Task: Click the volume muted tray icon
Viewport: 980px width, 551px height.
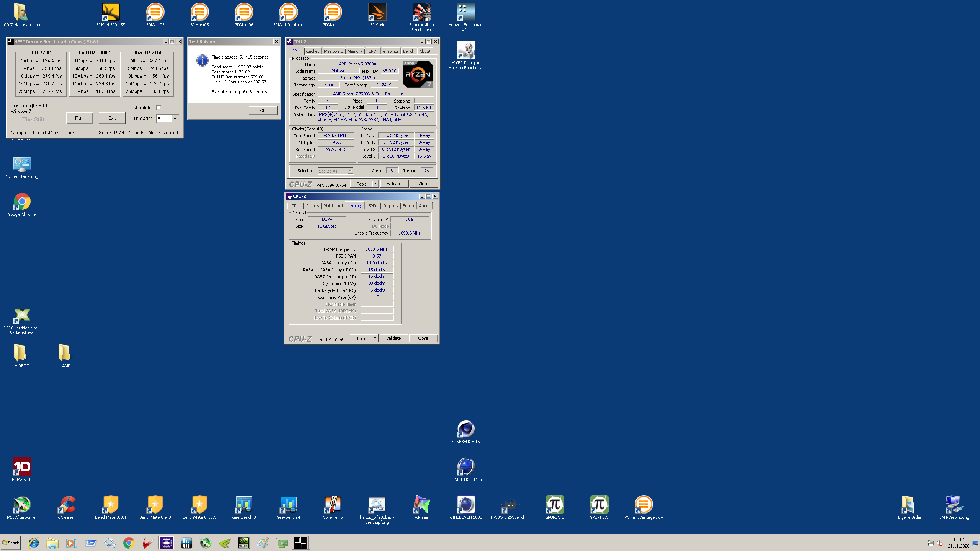Action: [x=940, y=543]
